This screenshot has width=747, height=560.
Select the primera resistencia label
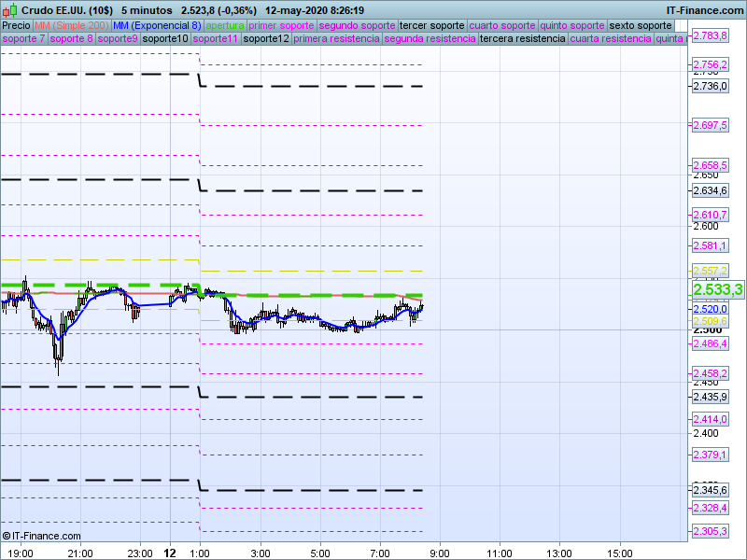point(336,39)
